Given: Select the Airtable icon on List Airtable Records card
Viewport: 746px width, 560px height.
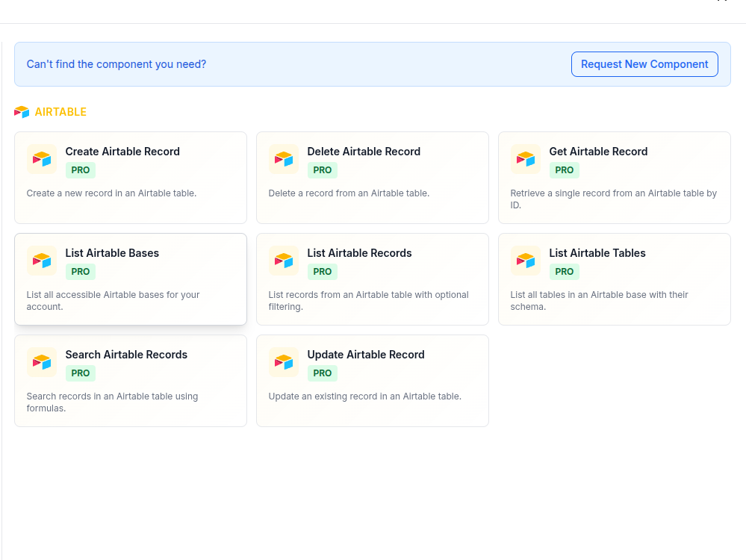Looking at the screenshot, I should [283, 261].
